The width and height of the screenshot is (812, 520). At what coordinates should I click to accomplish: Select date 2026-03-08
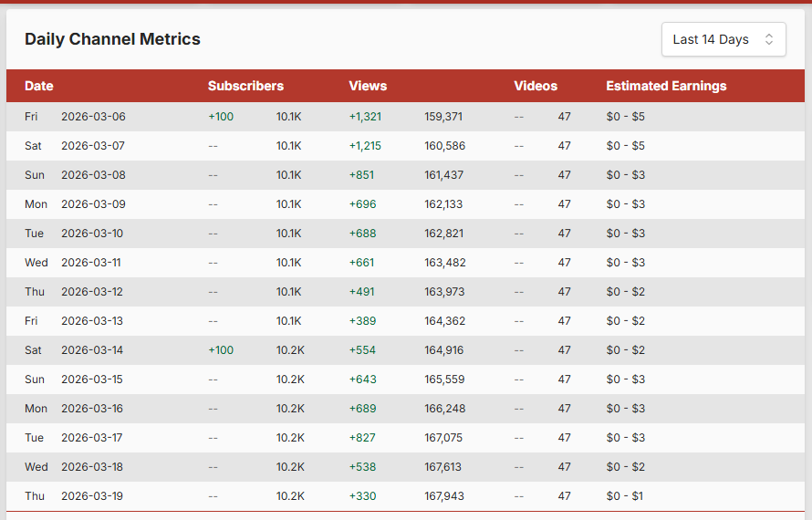tap(93, 175)
